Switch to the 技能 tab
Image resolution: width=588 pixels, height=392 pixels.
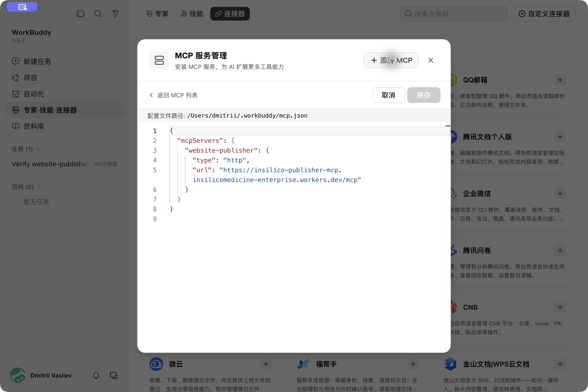(x=192, y=14)
